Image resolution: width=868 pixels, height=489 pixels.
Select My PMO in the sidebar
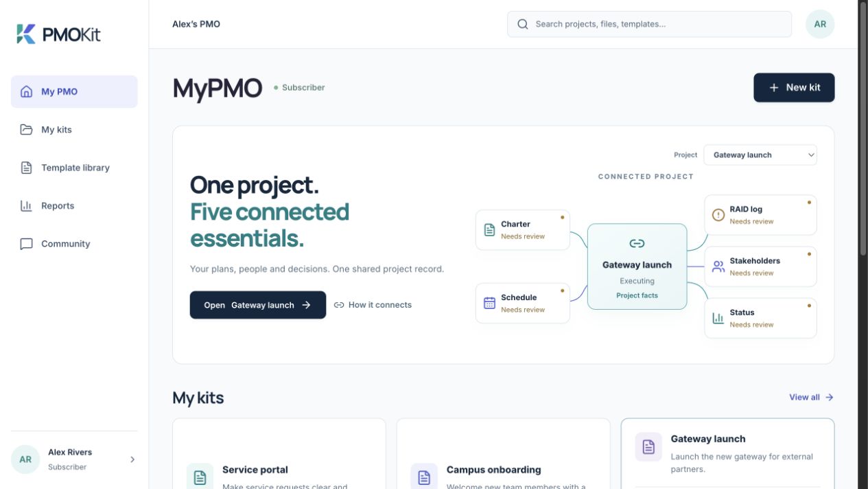click(74, 91)
